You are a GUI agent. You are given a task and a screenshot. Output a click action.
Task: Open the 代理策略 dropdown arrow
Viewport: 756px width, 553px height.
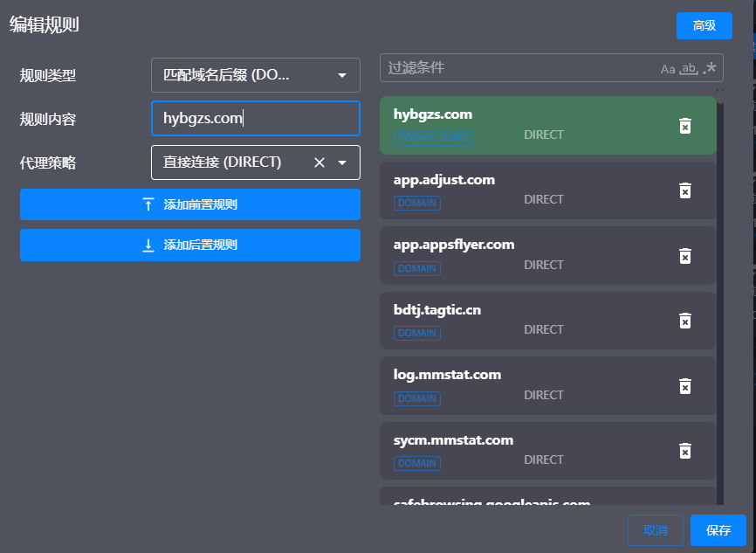(342, 162)
